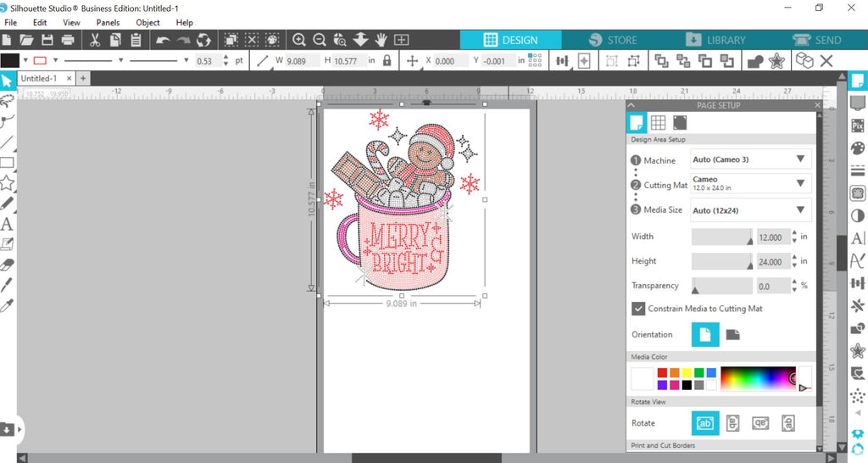The image size is (868, 463).
Task: Click the Zoom In magnifier icon
Action: pyautogui.click(x=299, y=40)
